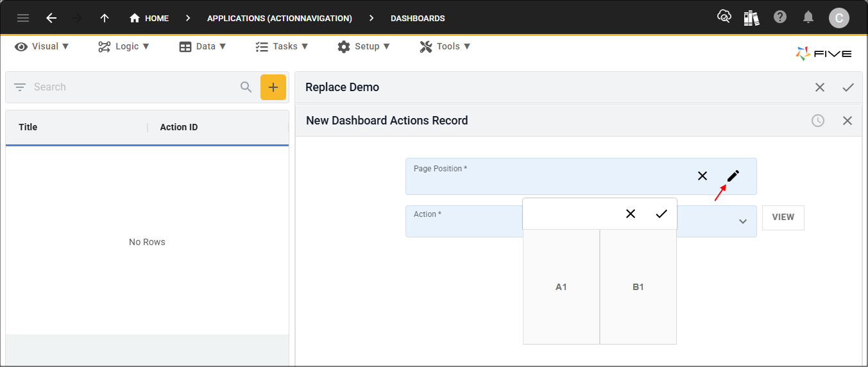Save Replace Demo with the checkmark
Image resolution: width=868 pixels, height=367 pixels.
coord(848,87)
